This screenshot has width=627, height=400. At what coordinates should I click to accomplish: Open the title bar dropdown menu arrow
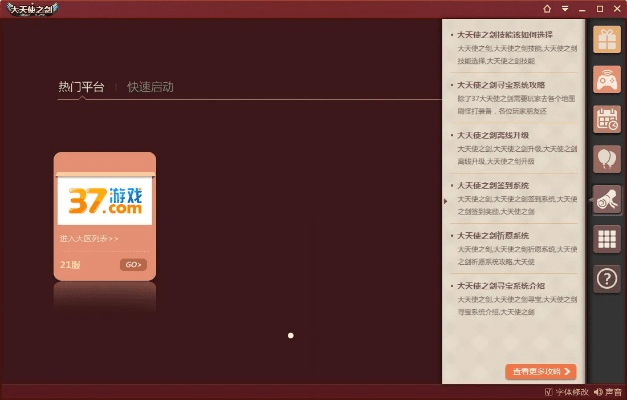(x=565, y=8)
